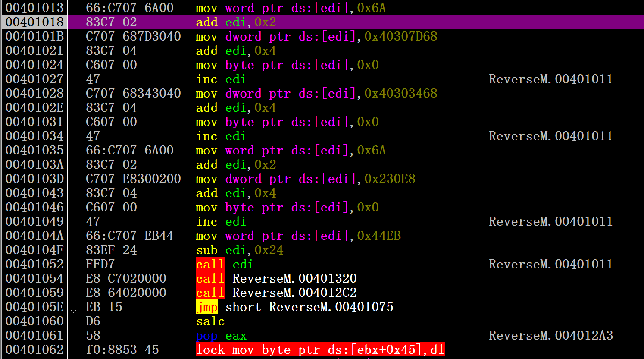This screenshot has width=644, height=359.
Task: Select address 00401061
Action: pyautogui.click(x=34, y=335)
